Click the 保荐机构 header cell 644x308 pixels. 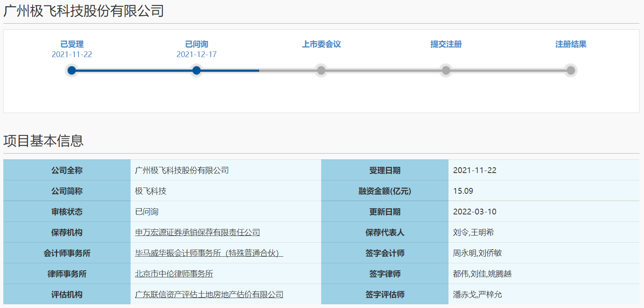(67, 232)
